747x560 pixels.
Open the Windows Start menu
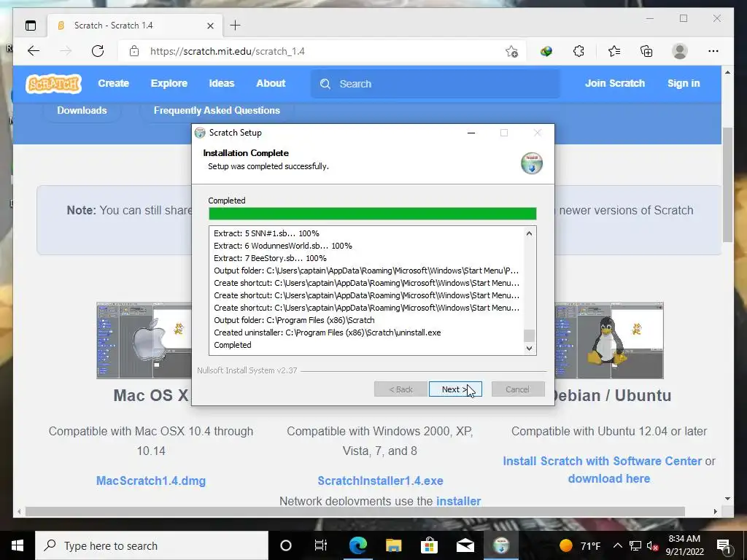(18, 545)
